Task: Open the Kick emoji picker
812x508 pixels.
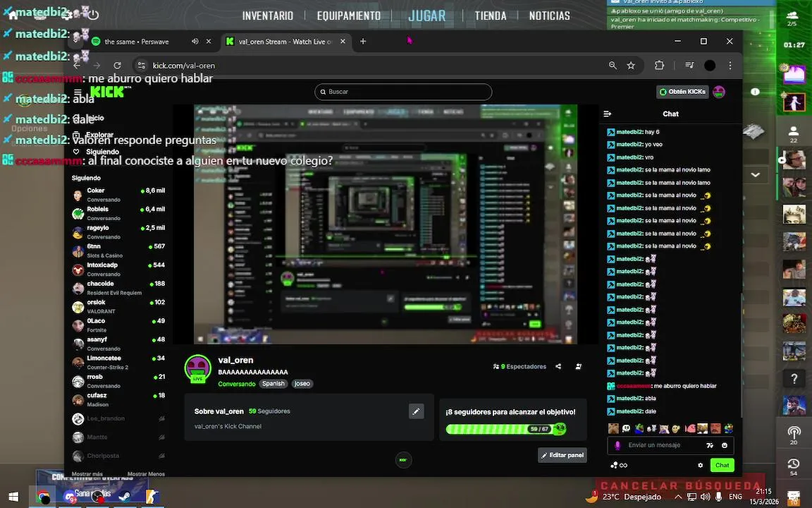Action: coord(725,445)
